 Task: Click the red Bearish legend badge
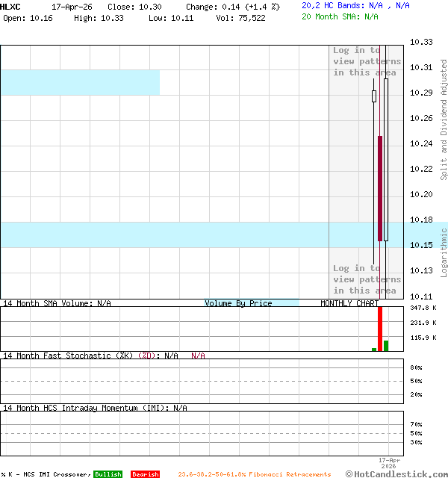tap(145, 474)
